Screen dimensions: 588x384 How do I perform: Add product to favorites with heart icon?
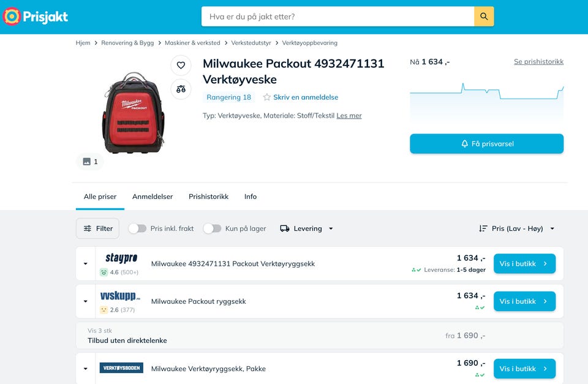(x=181, y=66)
